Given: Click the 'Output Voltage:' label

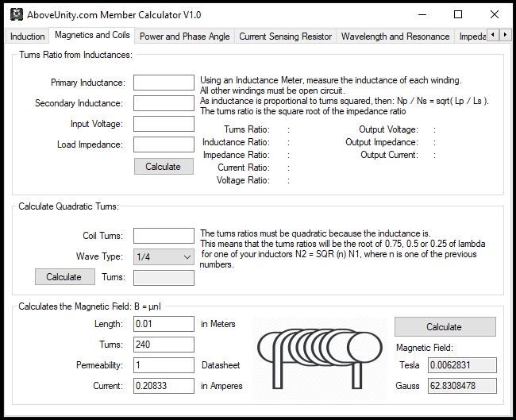Looking at the screenshot, I should tap(389, 129).
